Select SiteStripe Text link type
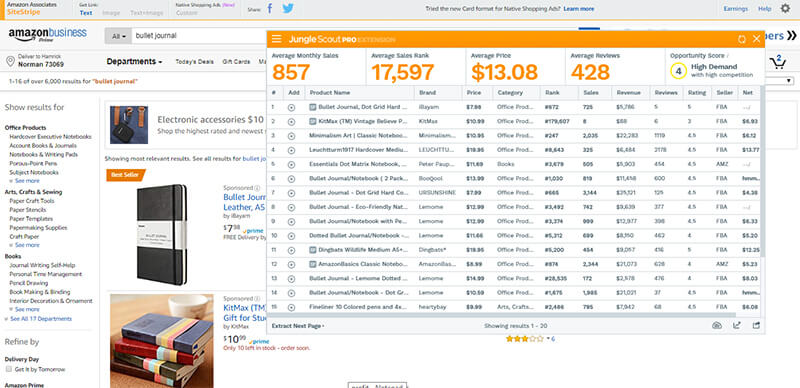Viewport: 800px width, 388px height. [x=86, y=13]
